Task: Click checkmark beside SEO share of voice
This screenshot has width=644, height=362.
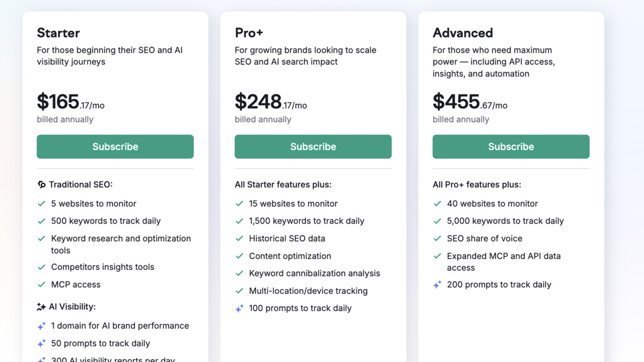Action: 437,239
